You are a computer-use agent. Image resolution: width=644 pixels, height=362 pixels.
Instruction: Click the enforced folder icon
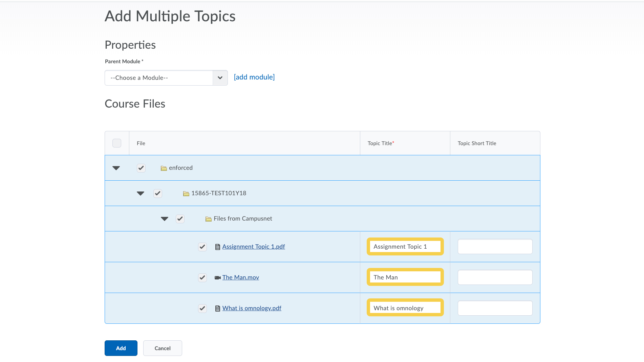coord(164,168)
